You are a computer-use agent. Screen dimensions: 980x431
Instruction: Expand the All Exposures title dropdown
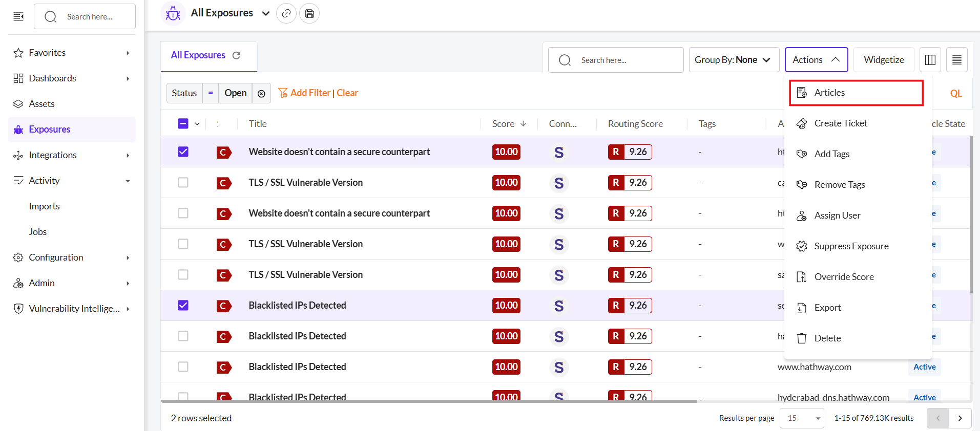click(x=265, y=13)
